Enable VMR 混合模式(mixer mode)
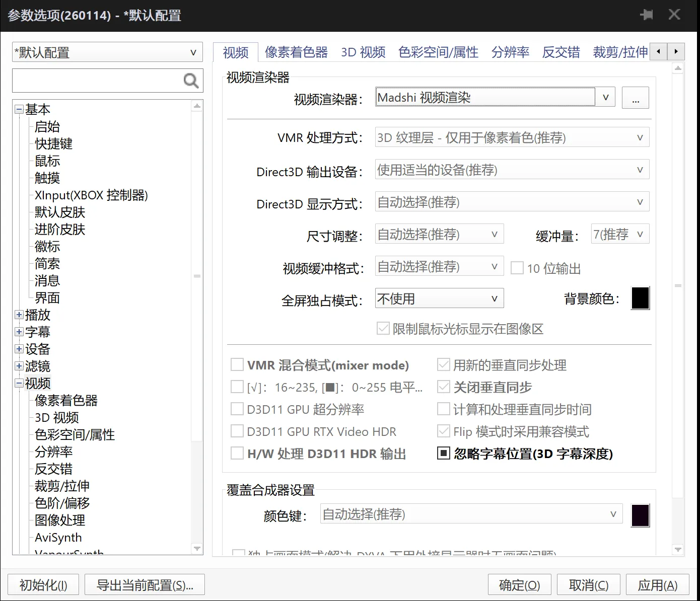 (x=237, y=364)
